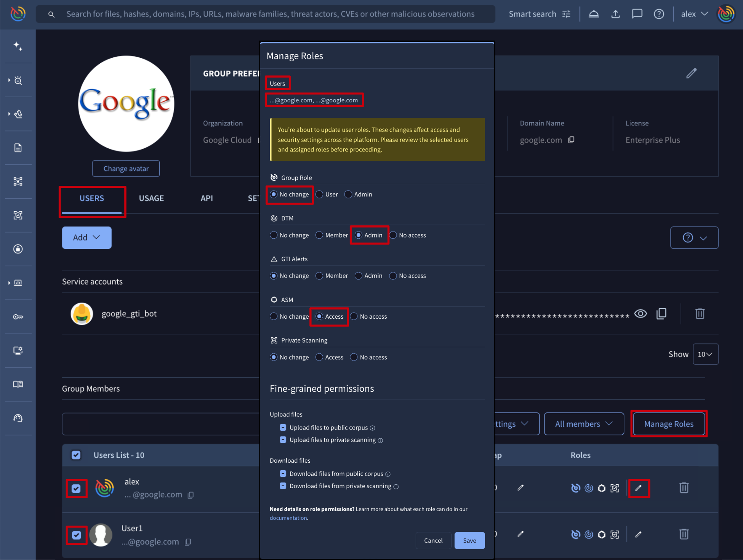Open the notifications bell in the top bar

point(594,14)
